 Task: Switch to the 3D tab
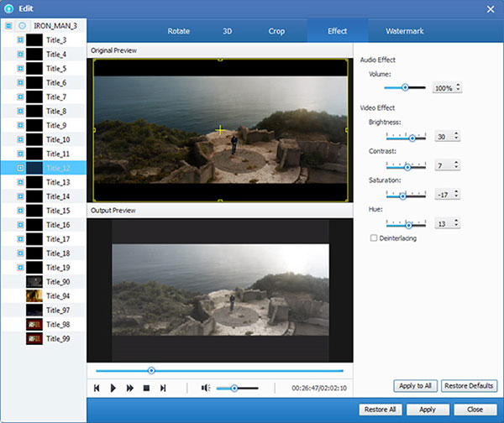click(228, 31)
